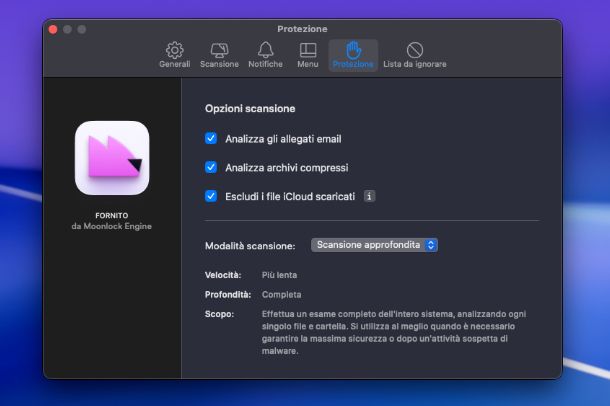Click the Scopo description paragraph
This screenshot has width=610, height=406.
click(x=394, y=332)
